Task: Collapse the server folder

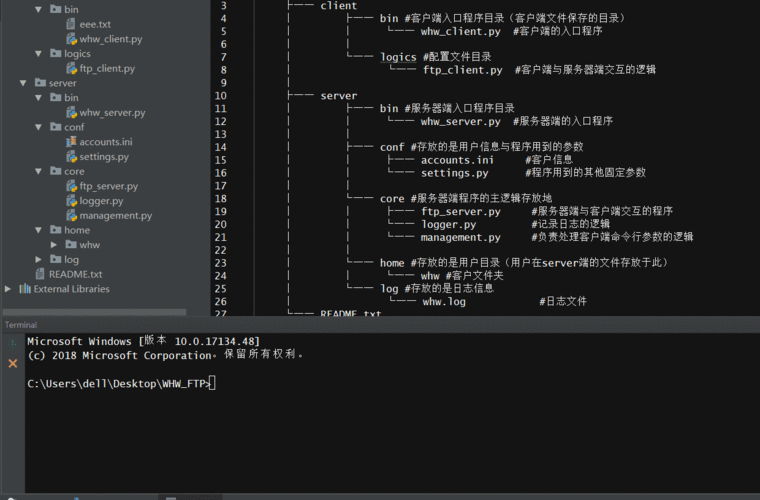Action: click(24, 83)
